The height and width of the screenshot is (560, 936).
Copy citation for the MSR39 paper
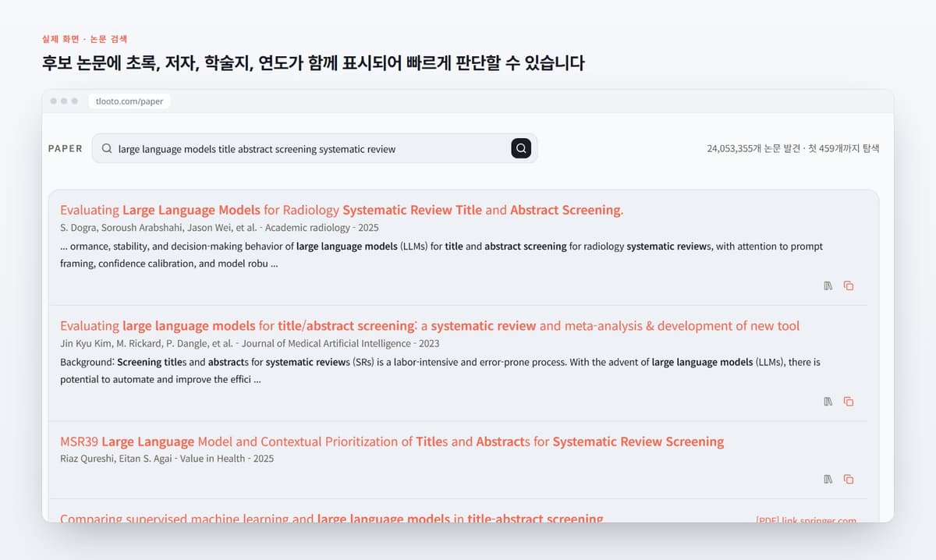coord(849,479)
